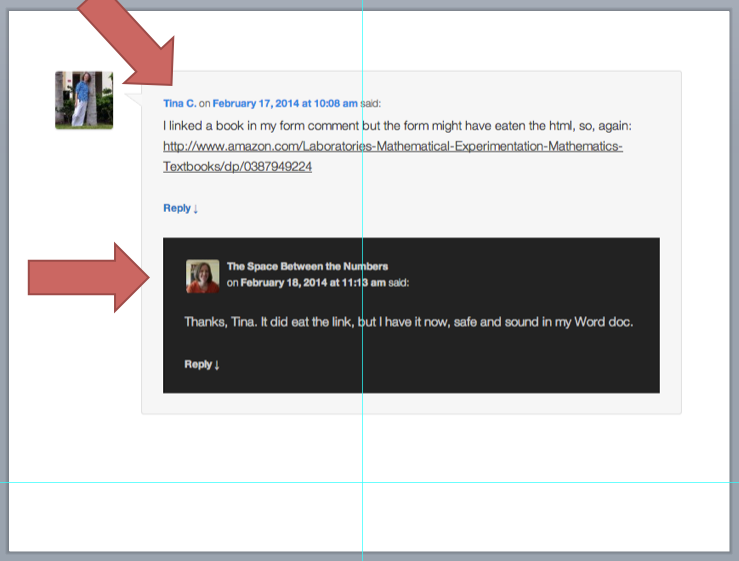Click the text "I linked a book in my form comment"
The image size is (739, 561).
(x=261, y=126)
